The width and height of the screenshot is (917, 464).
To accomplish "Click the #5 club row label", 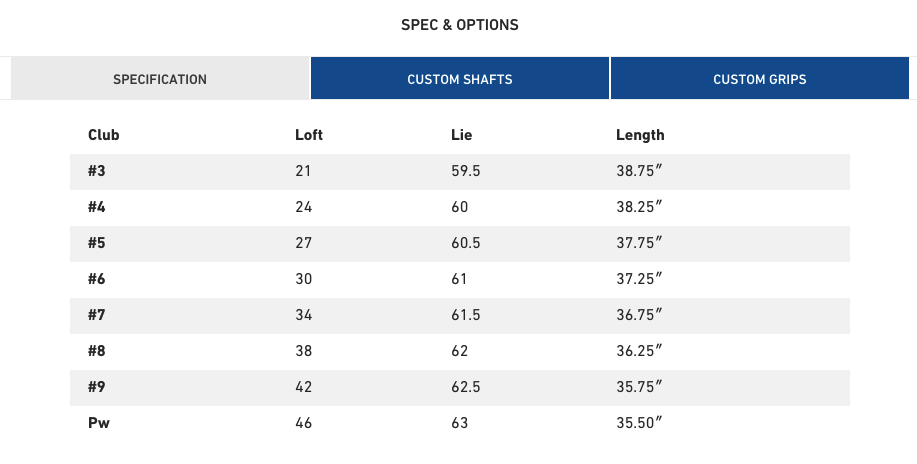I will point(96,243).
